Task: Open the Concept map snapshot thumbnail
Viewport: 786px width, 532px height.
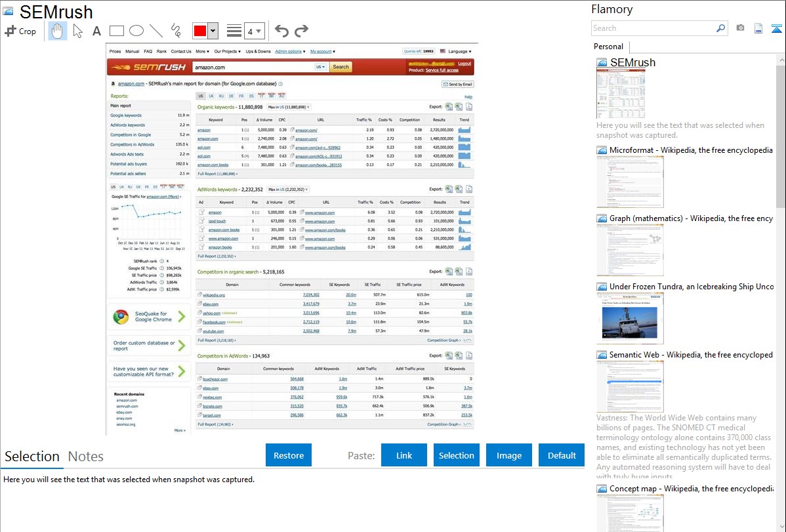Action: 630,514
